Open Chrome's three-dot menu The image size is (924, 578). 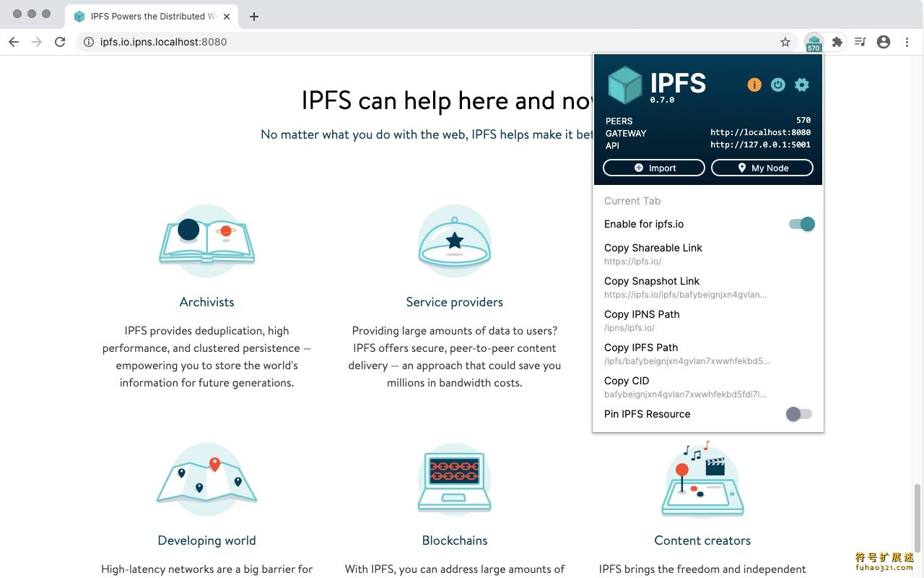click(907, 42)
